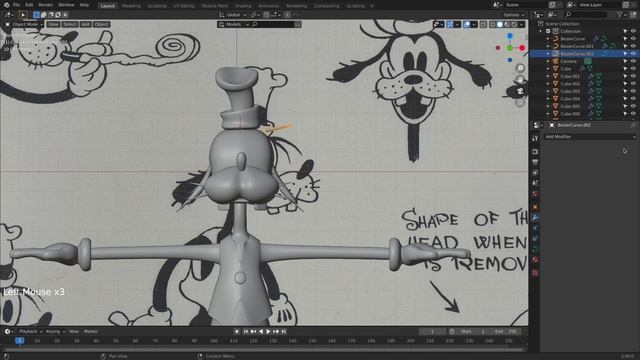This screenshot has height=360, width=640.
Task: Switch to Solid viewport shading
Action: coord(500,24)
